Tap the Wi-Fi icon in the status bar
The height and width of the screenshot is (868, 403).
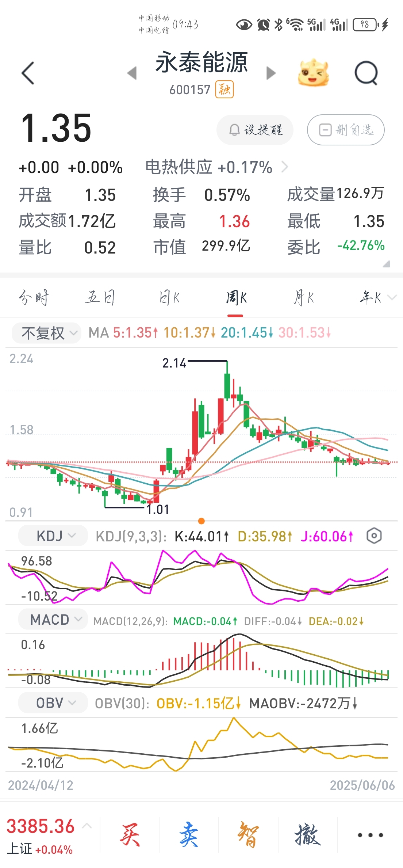[295, 24]
